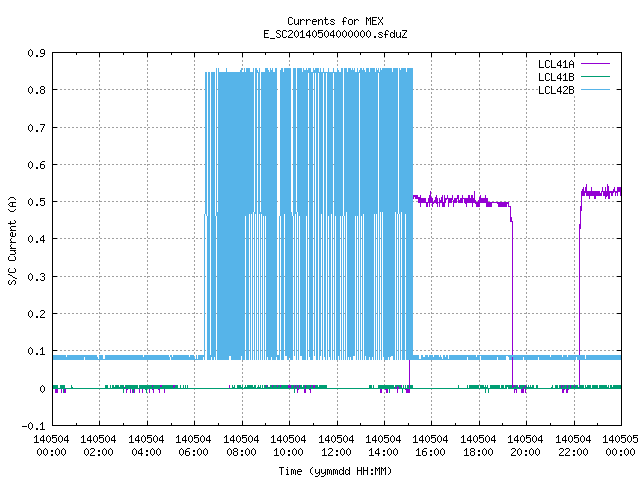The width and height of the screenshot is (640, 480).
Task: Click the 140504 04:00 x-axis tick label
Action: tap(146, 446)
